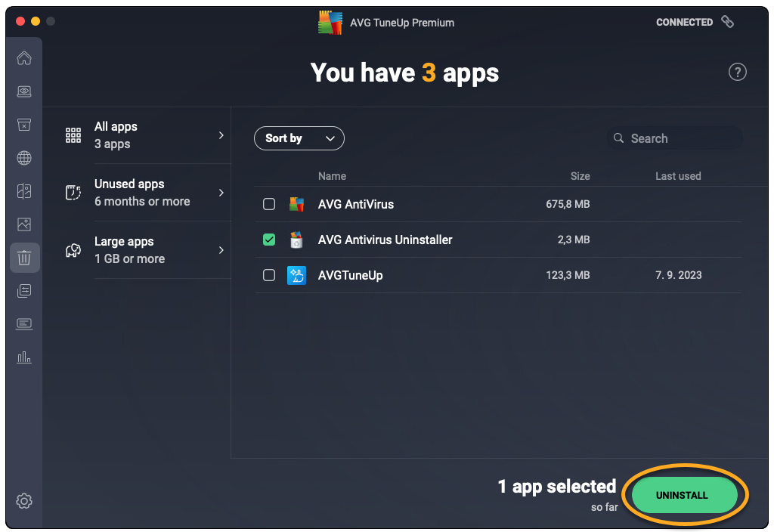This screenshot has width=774, height=532.
Task: Click the laptop eye scan sidebar icon
Action: point(24,91)
